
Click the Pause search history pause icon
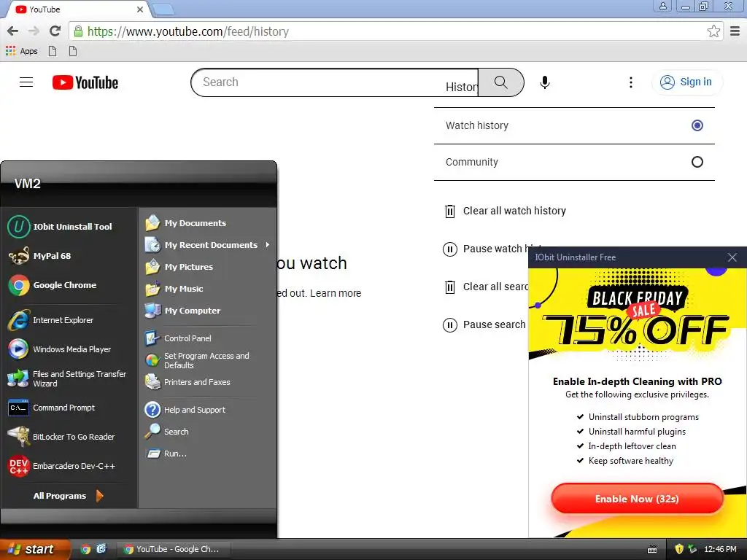[x=449, y=325]
